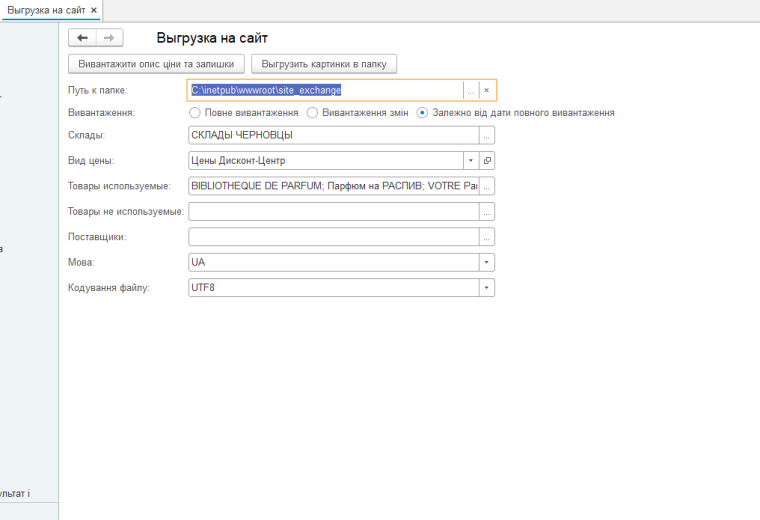
Task: Expand the Мова language dropdown
Action: click(487, 262)
